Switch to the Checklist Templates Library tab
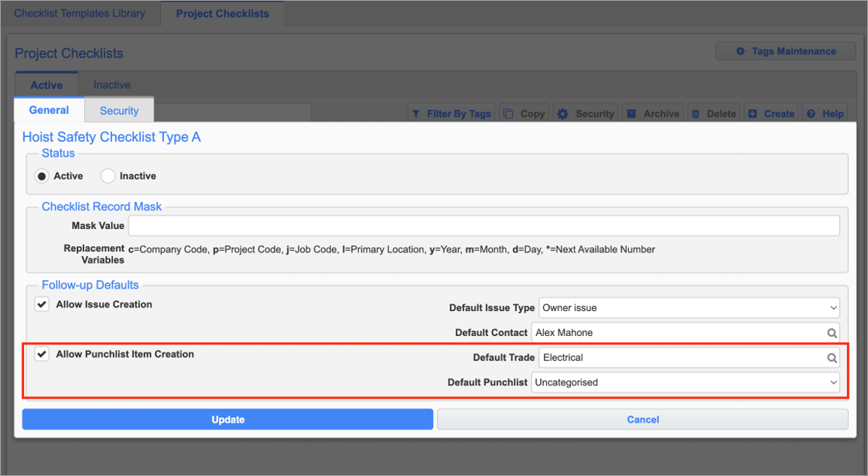Viewport: 868px width, 476px height. [79, 12]
